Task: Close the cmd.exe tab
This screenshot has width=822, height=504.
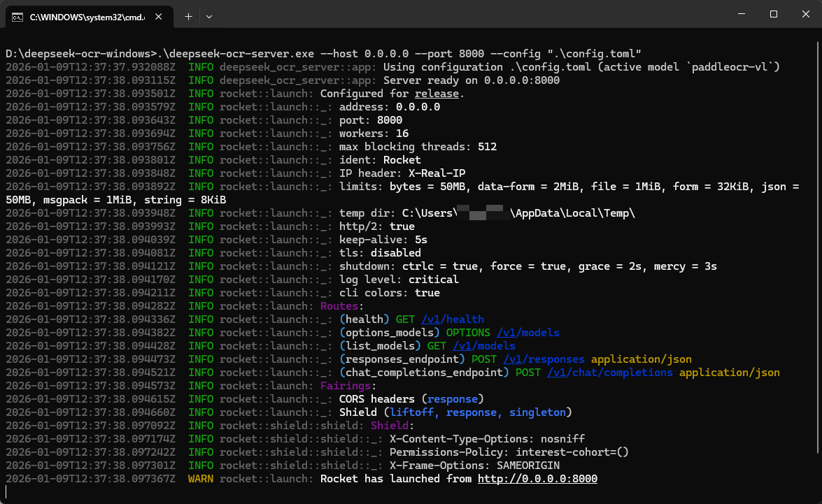Action: click(x=158, y=16)
